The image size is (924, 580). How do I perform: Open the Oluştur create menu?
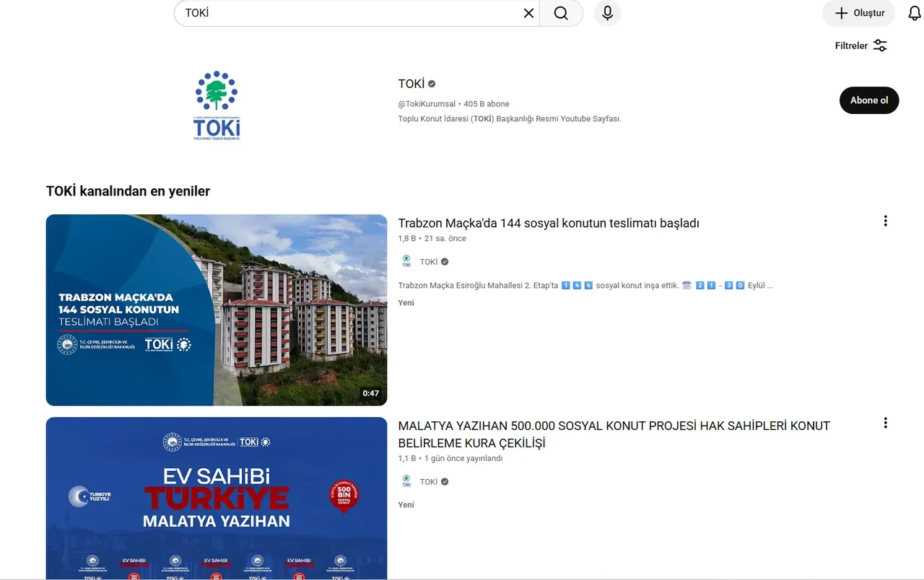point(859,13)
